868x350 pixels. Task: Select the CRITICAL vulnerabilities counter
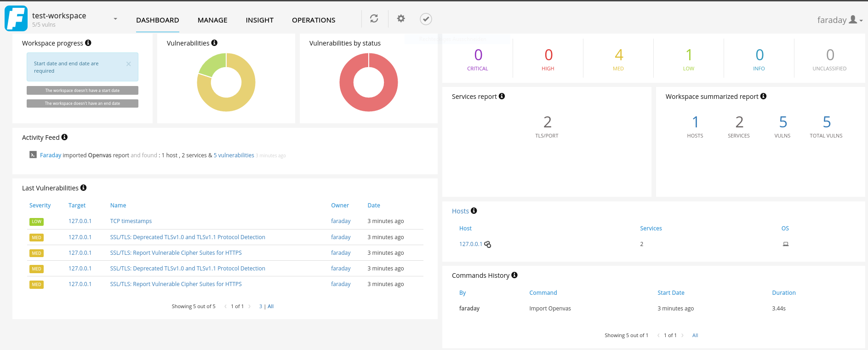478,60
